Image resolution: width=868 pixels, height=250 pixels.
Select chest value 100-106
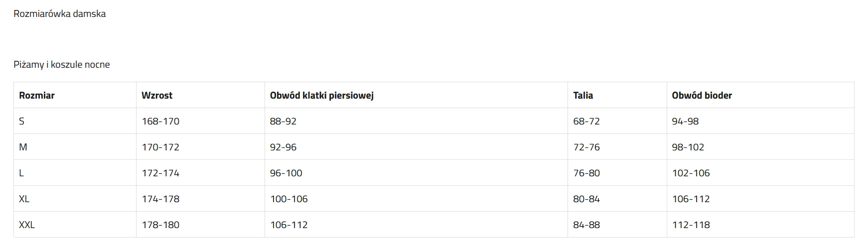pos(289,199)
